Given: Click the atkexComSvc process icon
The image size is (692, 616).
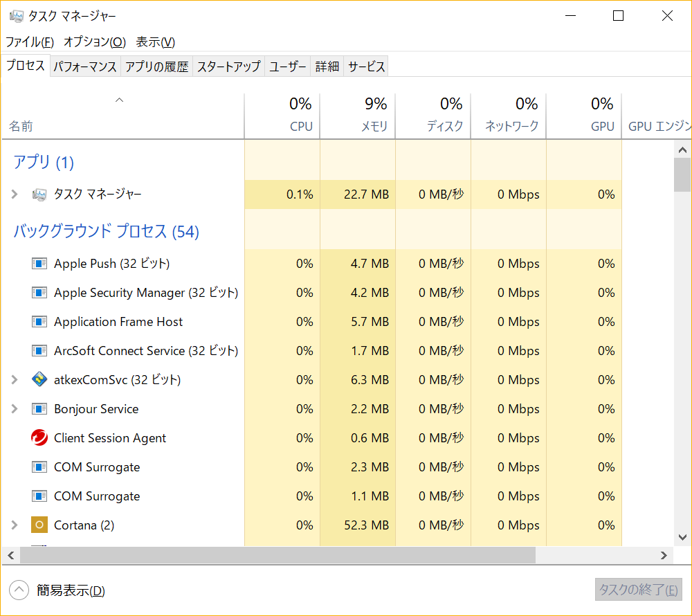Looking at the screenshot, I should click(39, 380).
